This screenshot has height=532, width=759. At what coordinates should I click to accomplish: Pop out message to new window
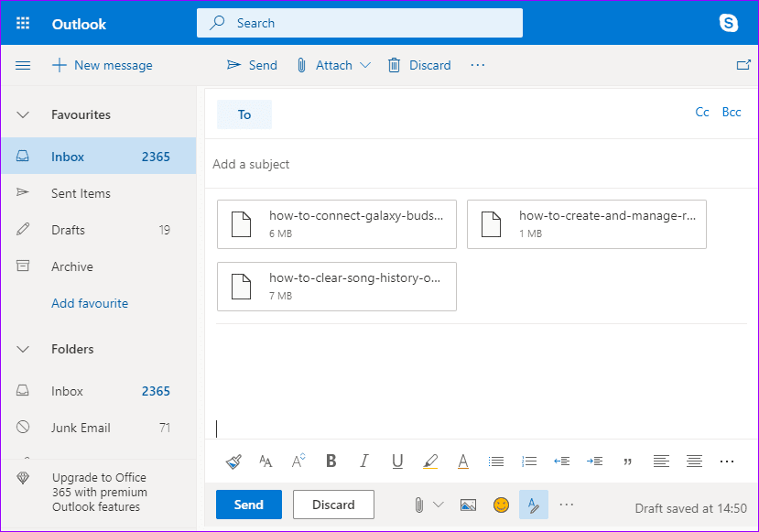743,65
